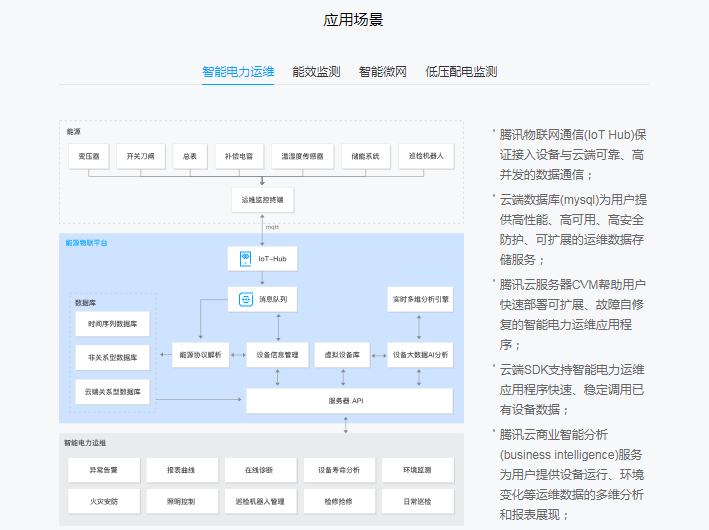Click the 数据库 group label
709x530 pixels.
point(85,303)
